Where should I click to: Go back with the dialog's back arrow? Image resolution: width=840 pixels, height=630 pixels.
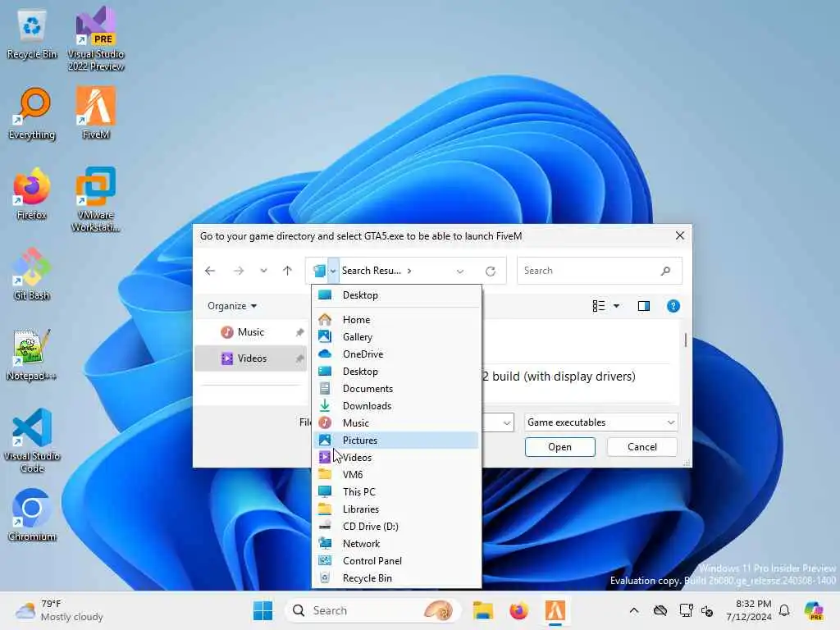(x=210, y=271)
